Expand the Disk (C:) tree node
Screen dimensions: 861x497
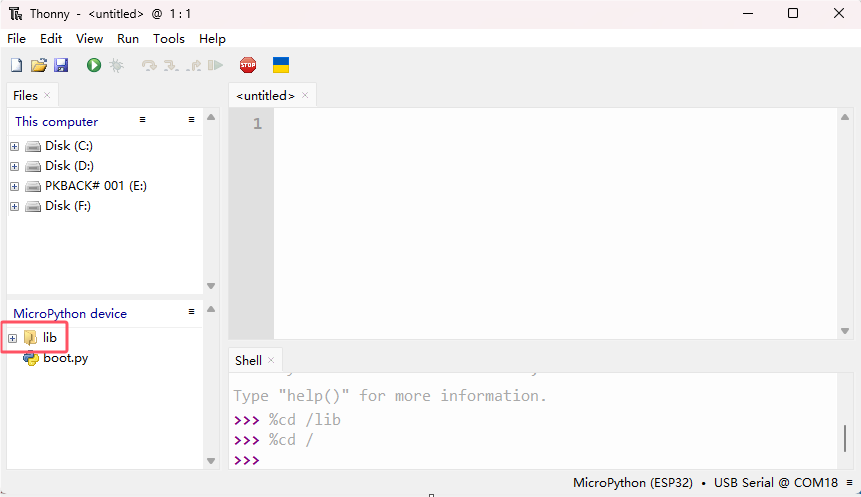coord(15,147)
